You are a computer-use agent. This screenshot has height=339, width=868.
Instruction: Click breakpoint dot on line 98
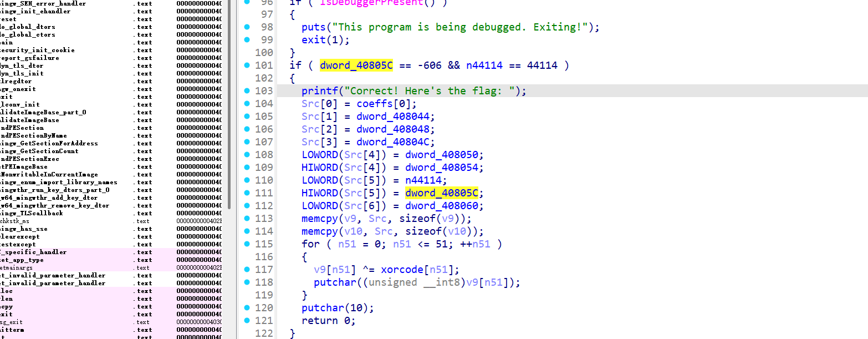247,27
